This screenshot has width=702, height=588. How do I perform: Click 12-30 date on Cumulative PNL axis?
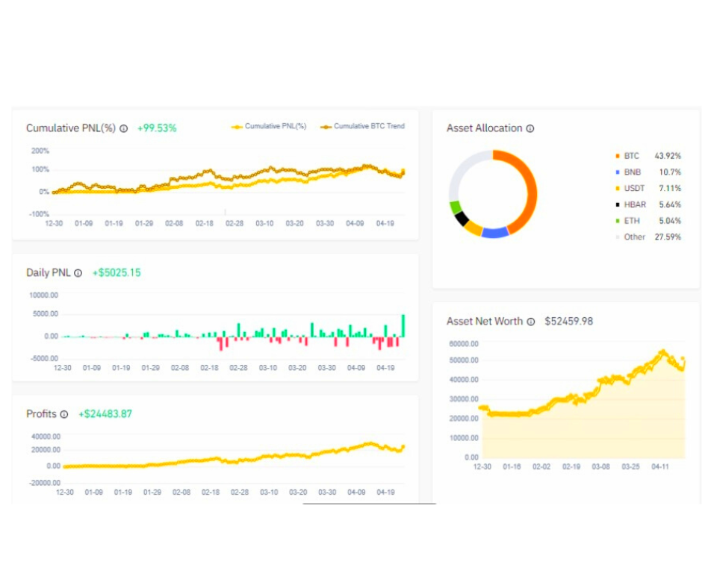click(x=54, y=223)
